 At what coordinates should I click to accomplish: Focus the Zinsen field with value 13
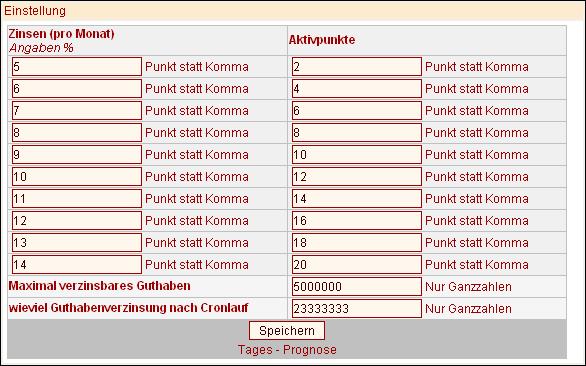(77, 243)
